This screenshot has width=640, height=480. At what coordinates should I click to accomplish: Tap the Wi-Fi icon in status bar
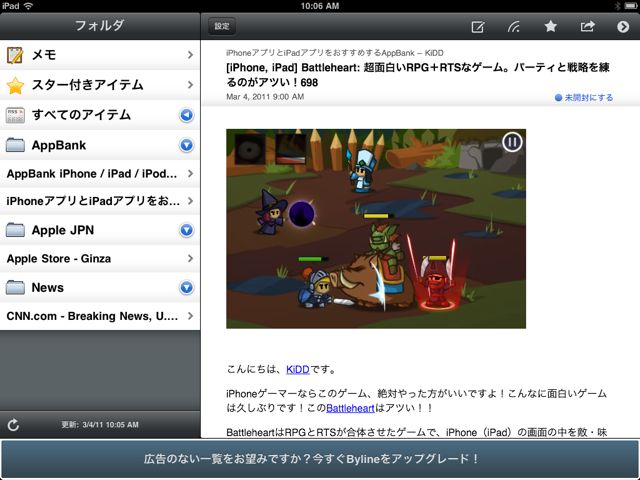(x=28, y=6)
